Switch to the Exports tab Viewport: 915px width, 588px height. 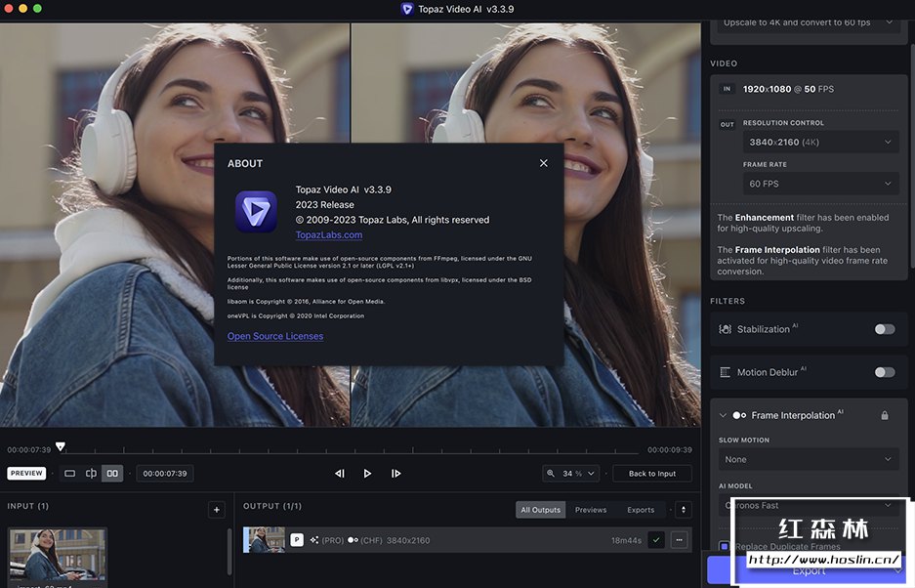click(x=641, y=510)
